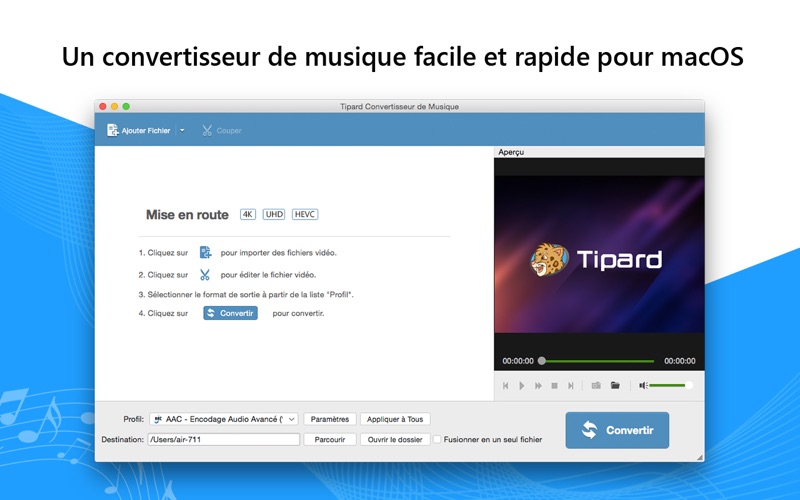This screenshot has height=500, width=800.
Task: Click the playback progress slider handle
Action: (542, 361)
